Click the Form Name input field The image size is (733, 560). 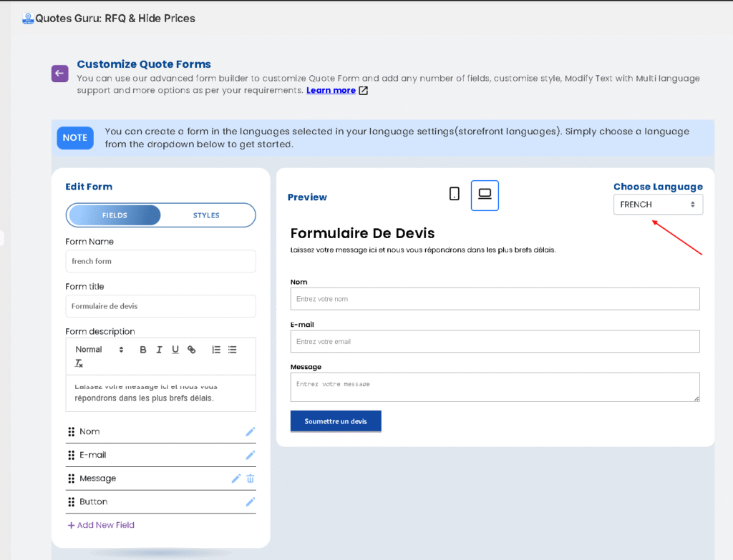tap(160, 261)
